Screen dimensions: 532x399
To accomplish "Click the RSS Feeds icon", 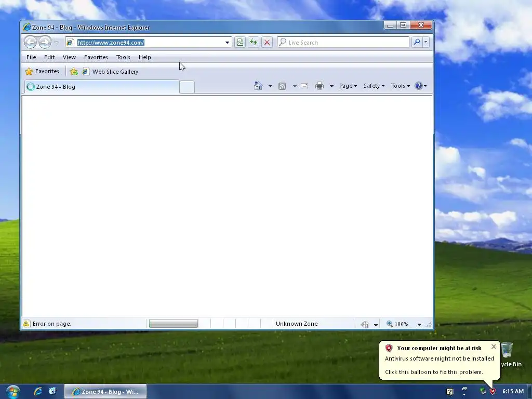I will [282, 86].
